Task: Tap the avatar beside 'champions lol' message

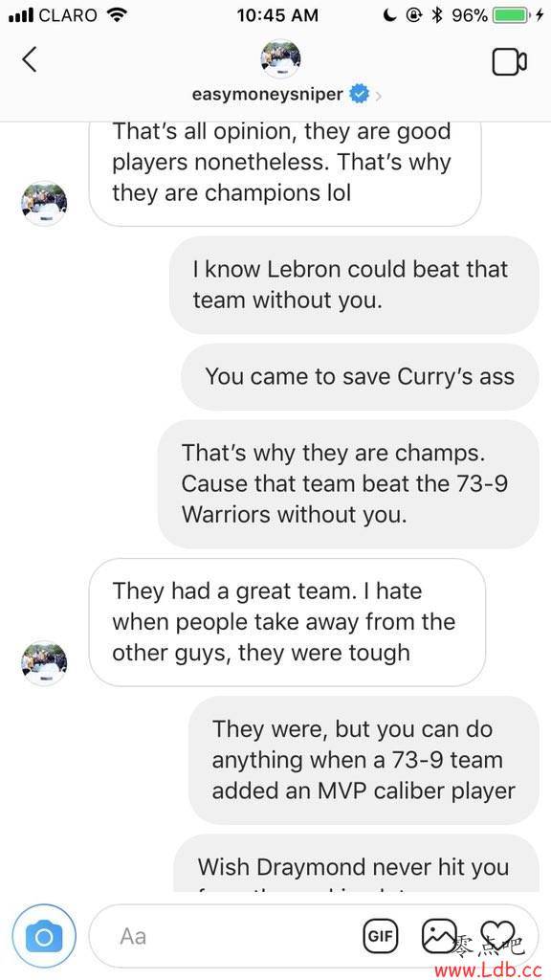Action: pyautogui.click(x=44, y=203)
